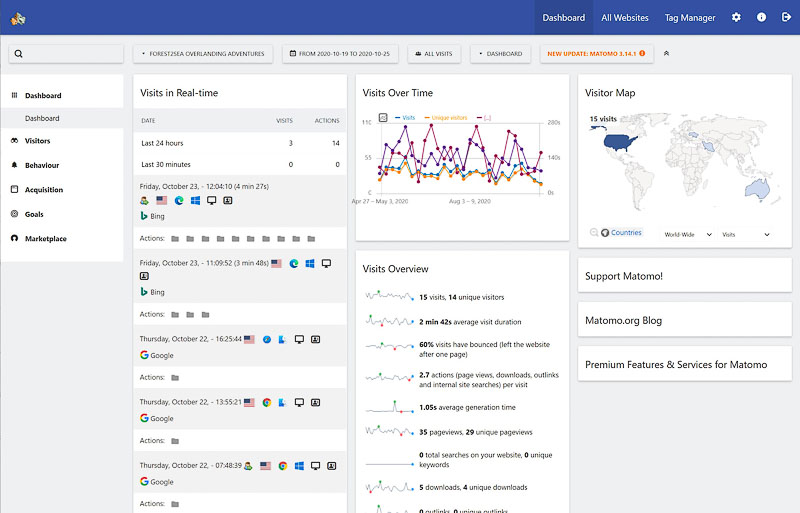Click the chart metrics picker icon
The width and height of the screenshot is (800, 513).
coord(383,117)
